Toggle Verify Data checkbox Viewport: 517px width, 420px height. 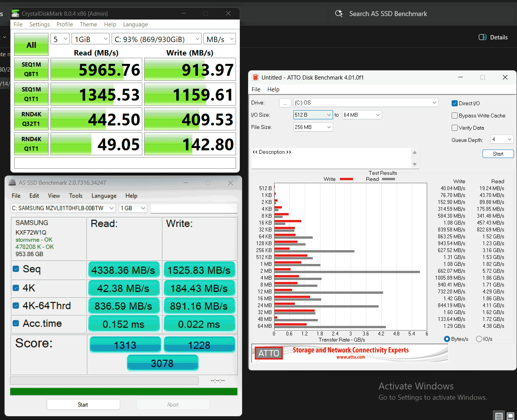pyautogui.click(x=455, y=128)
